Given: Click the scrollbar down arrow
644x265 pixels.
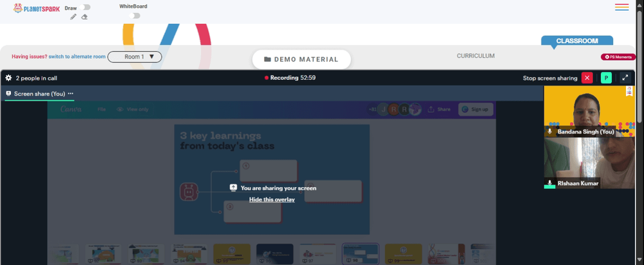Looking at the screenshot, I should (x=640, y=261).
